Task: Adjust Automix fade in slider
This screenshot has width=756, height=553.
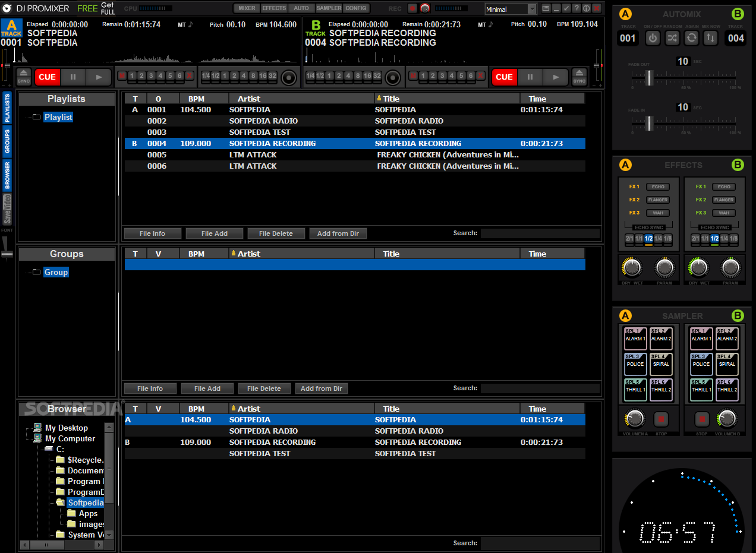Action: tap(650, 123)
